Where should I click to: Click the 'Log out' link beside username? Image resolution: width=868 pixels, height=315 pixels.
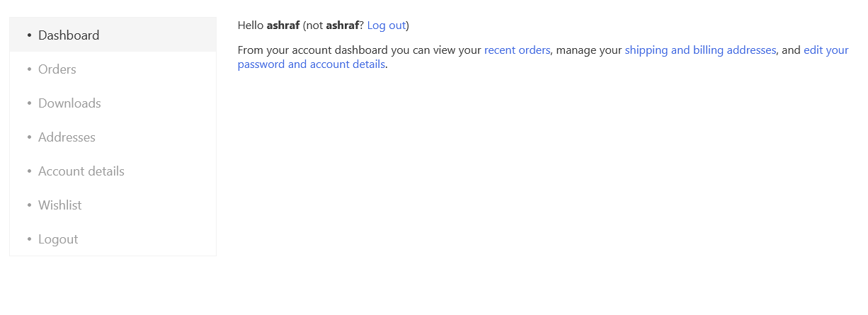(x=387, y=25)
